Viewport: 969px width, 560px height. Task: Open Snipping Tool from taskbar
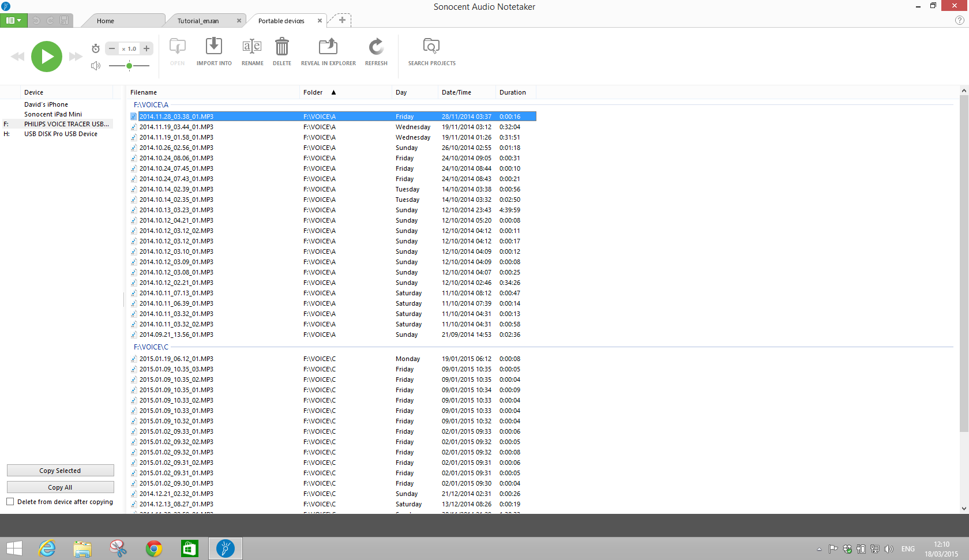point(118,548)
